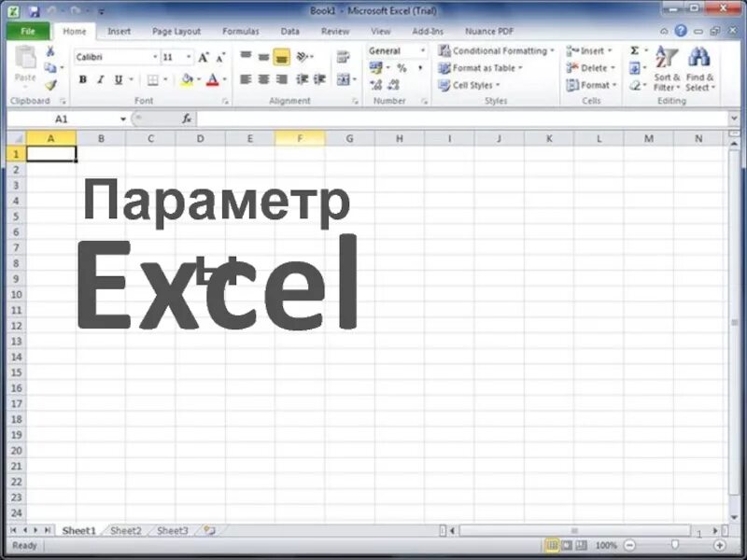Click the Fill down icon

(x=635, y=68)
